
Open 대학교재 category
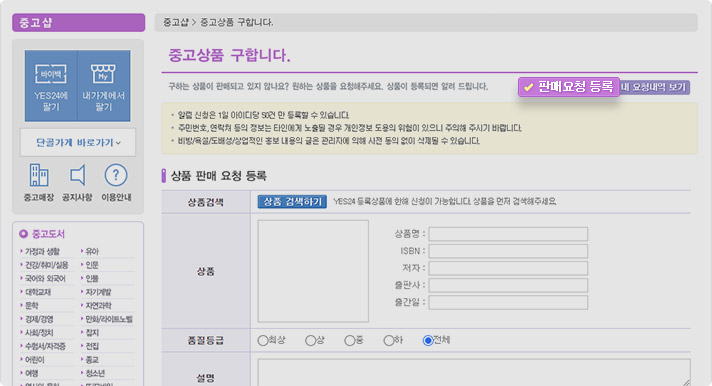[x=38, y=292]
